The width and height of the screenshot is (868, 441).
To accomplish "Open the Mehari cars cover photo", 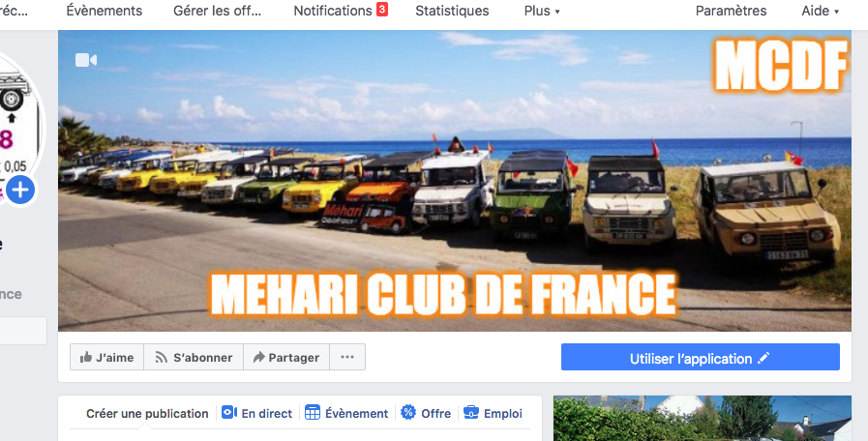I will tap(455, 181).
